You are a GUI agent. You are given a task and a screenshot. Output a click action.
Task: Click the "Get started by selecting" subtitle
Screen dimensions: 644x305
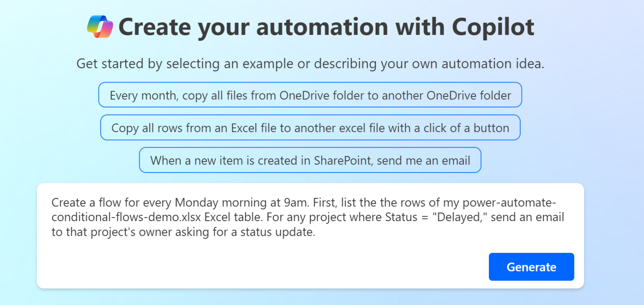tap(310, 64)
